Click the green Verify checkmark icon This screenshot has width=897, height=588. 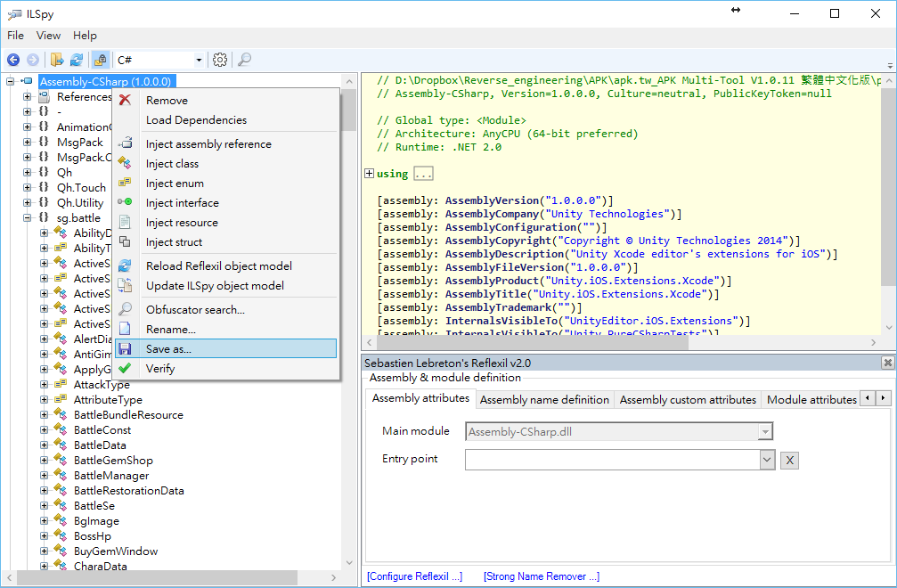coord(125,368)
